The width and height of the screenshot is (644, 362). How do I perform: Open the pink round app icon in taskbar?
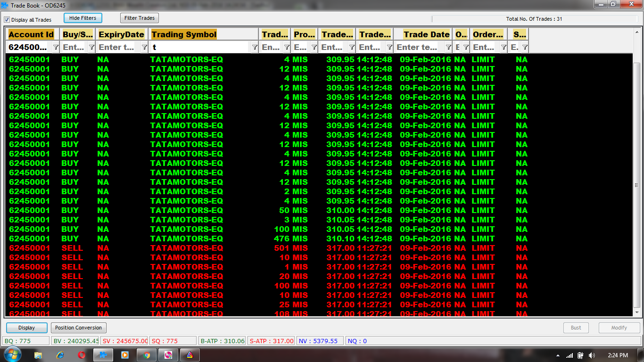tap(168, 355)
